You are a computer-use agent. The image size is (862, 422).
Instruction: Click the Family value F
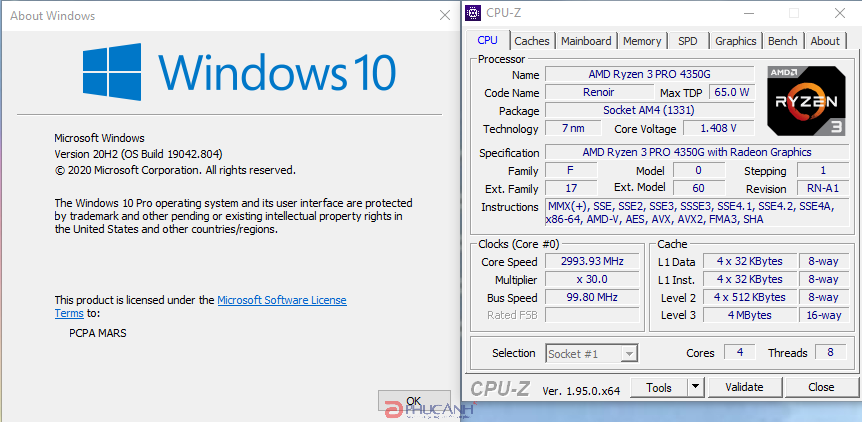570,170
